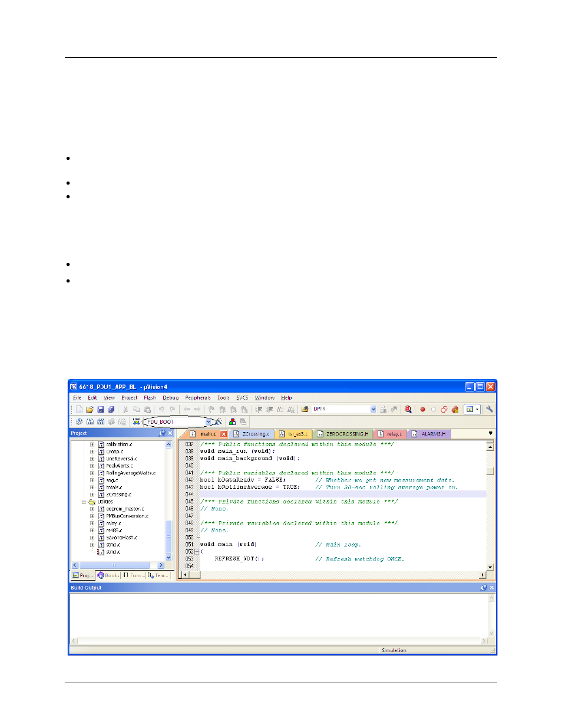Open the Project menu

point(129,398)
